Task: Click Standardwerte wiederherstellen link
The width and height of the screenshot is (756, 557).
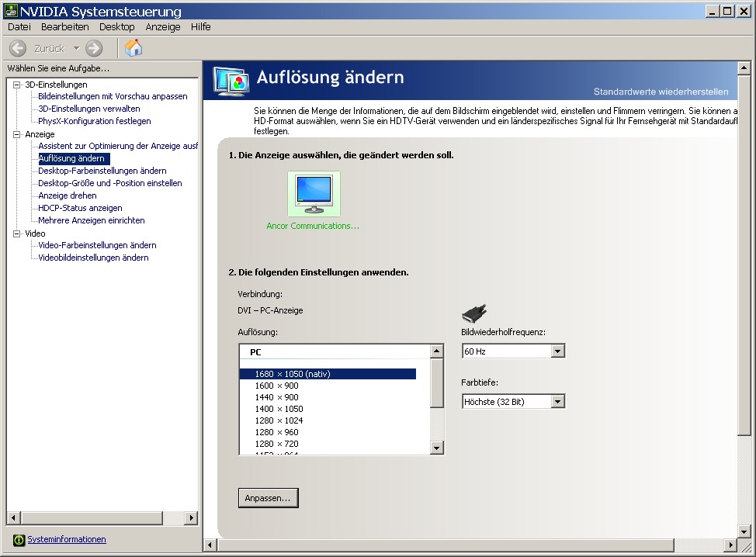Action: click(x=661, y=92)
